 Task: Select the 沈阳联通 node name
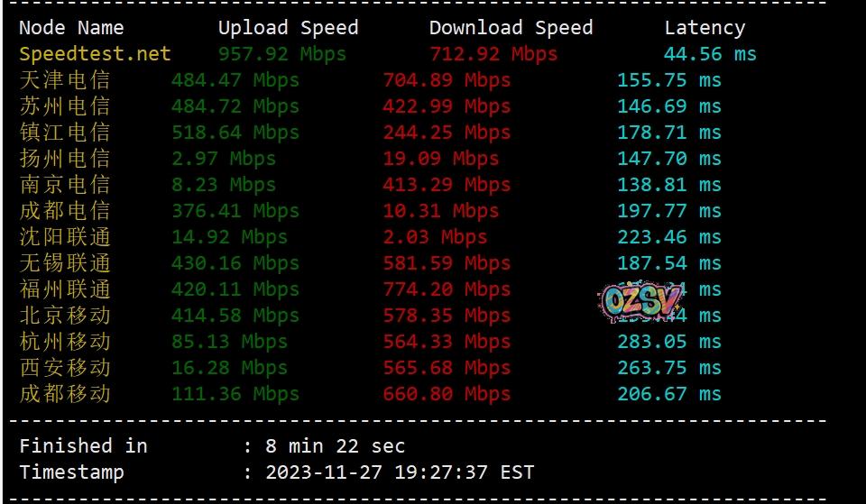pos(65,237)
